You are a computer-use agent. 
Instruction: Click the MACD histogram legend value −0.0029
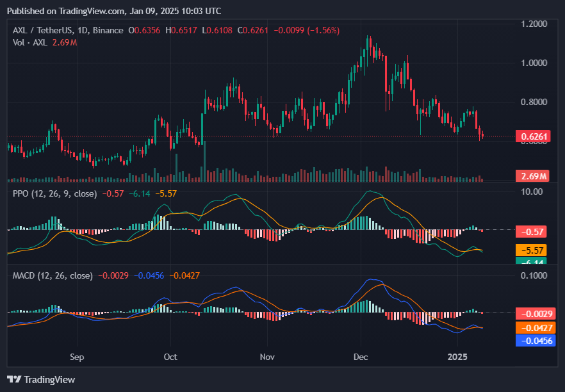pyautogui.click(x=113, y=276)
